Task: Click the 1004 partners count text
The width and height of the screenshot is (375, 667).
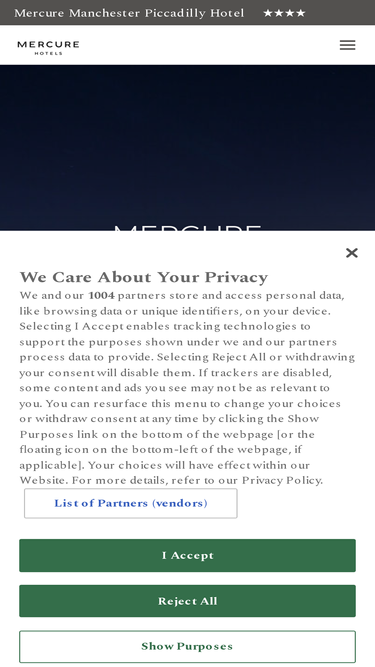Action: pos(101,295)
